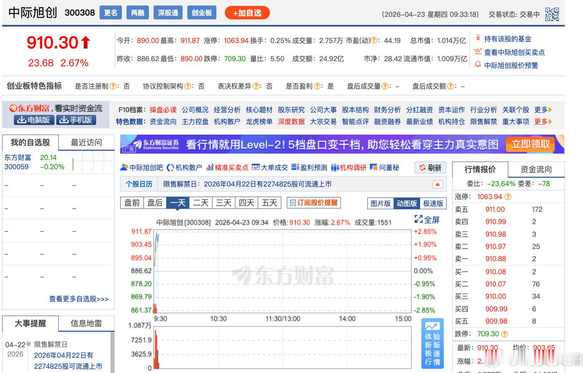Click the 深股通 tag
The image size is (588, 373).
point(168,13)
